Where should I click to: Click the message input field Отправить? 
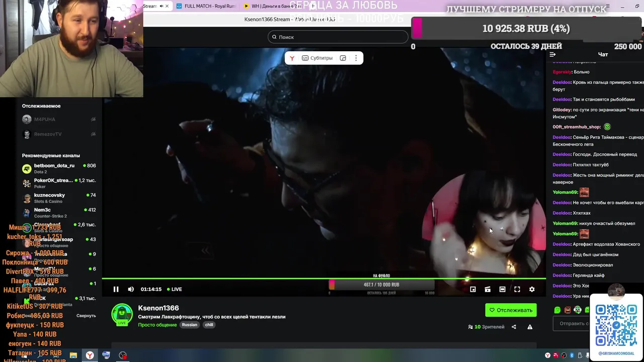tap(572, 323)
